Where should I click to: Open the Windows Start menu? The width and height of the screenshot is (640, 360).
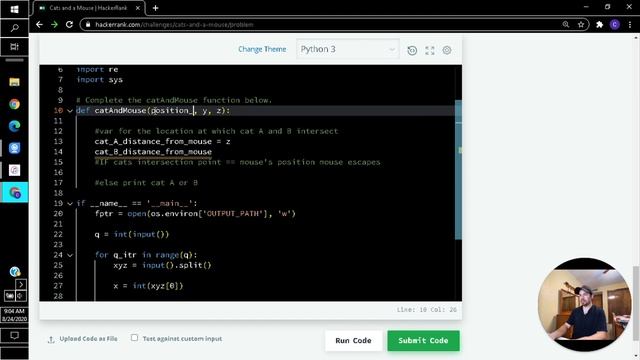point(14,9)
